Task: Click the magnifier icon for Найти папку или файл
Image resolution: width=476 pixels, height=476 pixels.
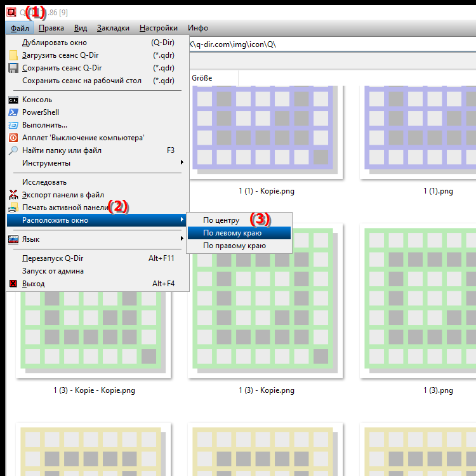Action: [13, 150]
